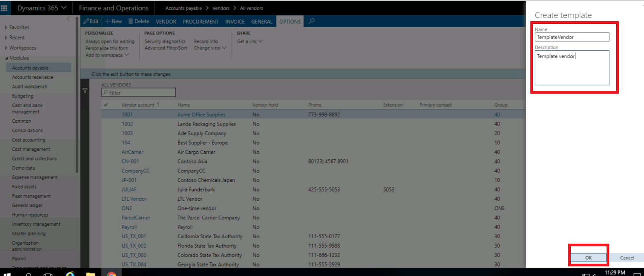This screenshot has width=644, height=276.
Task: Click the taskbar clock showing 11:29 PM
Action: (x=615, y=273)
